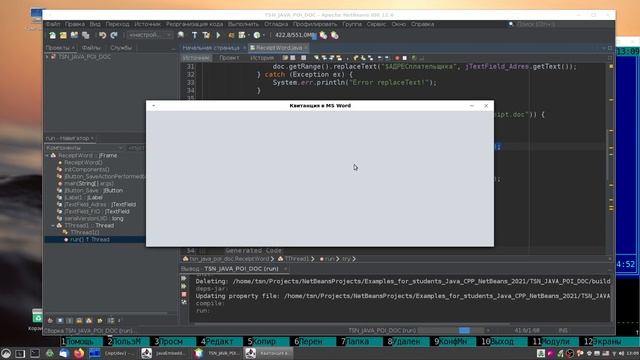Screen dimensions: 640x360
Task: Click the memory usage 422.8/551.0MB indicator
Action: point(295,36)
